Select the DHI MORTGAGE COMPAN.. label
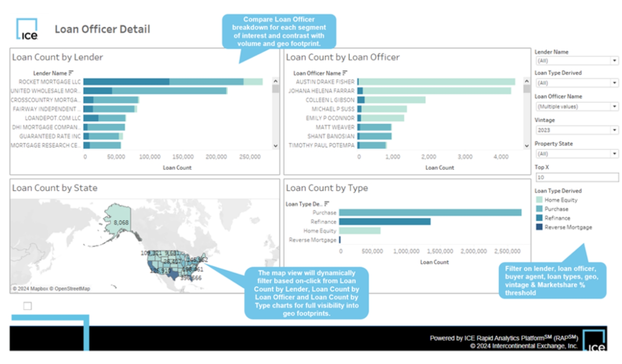 point(46,127)
